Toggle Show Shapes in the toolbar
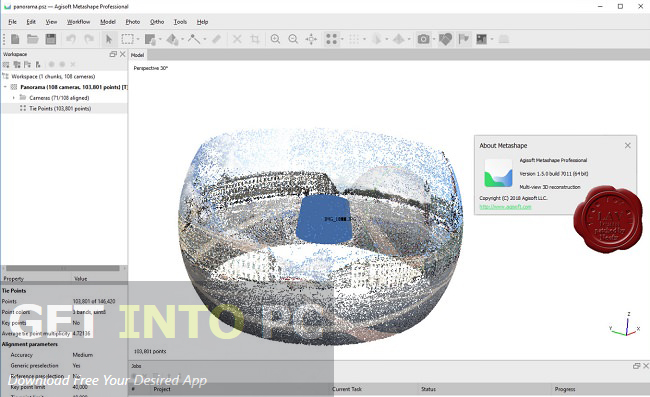 click(445, 39)
